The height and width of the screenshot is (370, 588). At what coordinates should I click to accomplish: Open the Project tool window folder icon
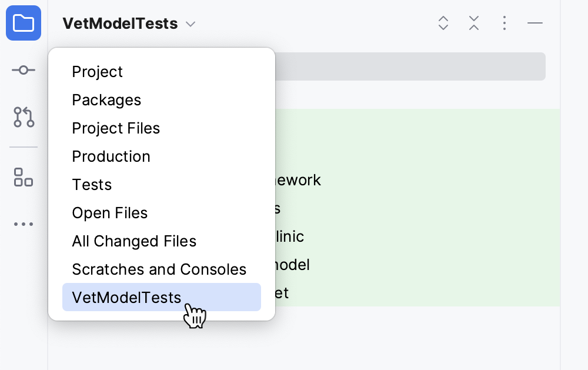(24, 23)
